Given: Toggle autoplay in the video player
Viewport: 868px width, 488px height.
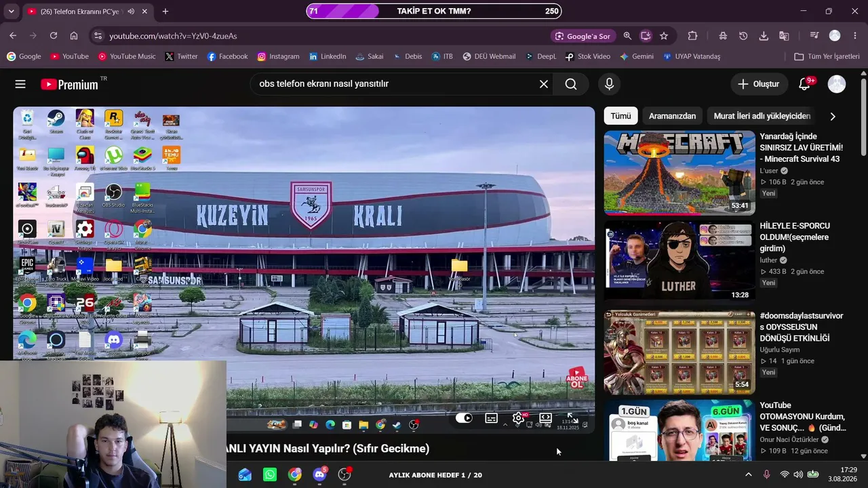Looking at the screenshot, I should [x=464, y=418].
